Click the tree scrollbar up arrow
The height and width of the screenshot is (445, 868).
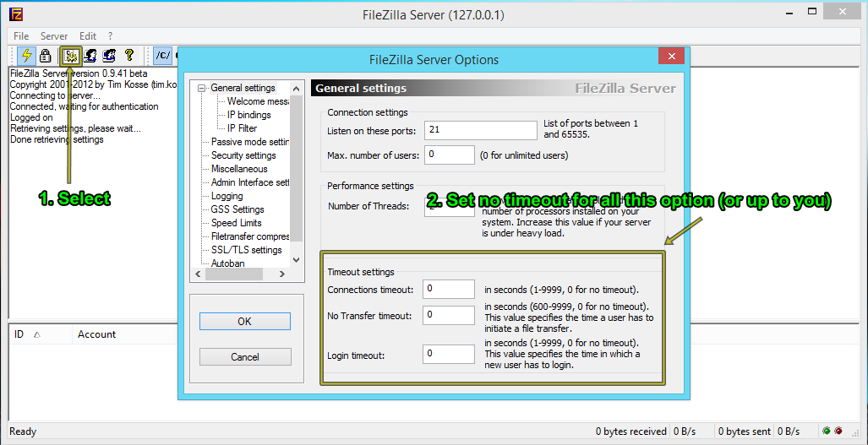pyautogui.click(x=296, y=89)
